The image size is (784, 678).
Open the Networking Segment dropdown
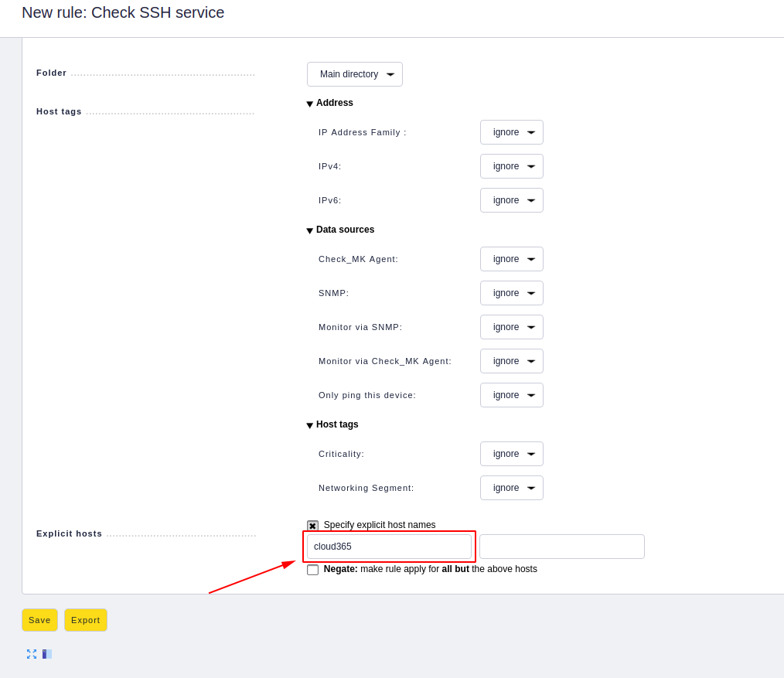512,488
